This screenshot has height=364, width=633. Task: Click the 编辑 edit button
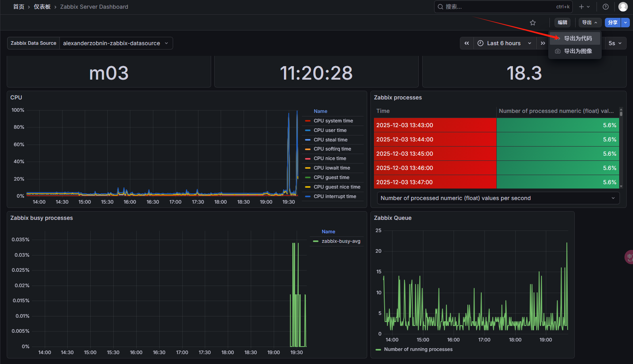[562, 23]
